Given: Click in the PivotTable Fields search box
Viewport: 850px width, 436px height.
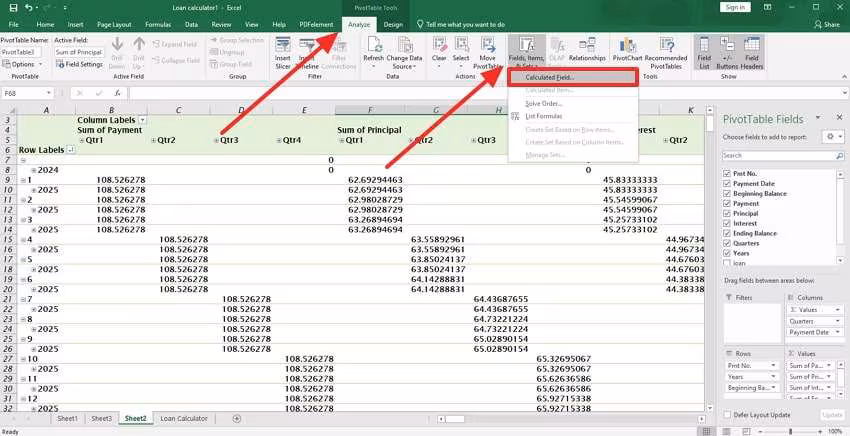Looking at the screenshot, I should (783, 156).
